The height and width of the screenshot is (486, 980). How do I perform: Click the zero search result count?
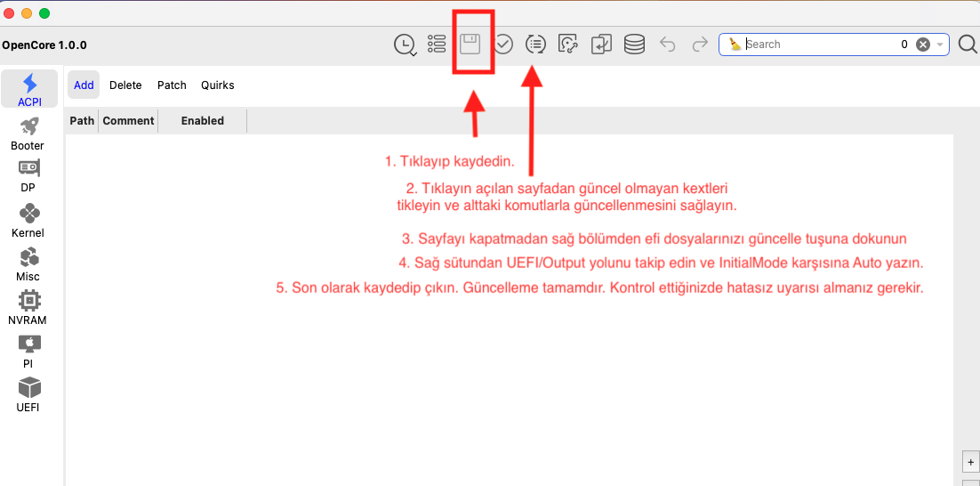[x=904, y=45]
